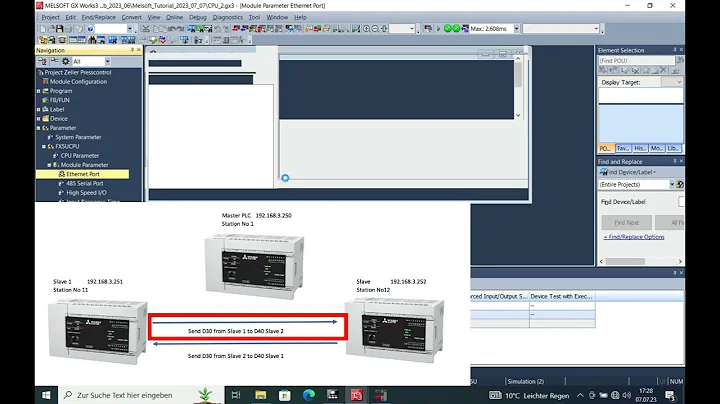Switch to the Fav... tab in Element Selection
Screen dimensions: 720x404
click(x=623, y=148)
